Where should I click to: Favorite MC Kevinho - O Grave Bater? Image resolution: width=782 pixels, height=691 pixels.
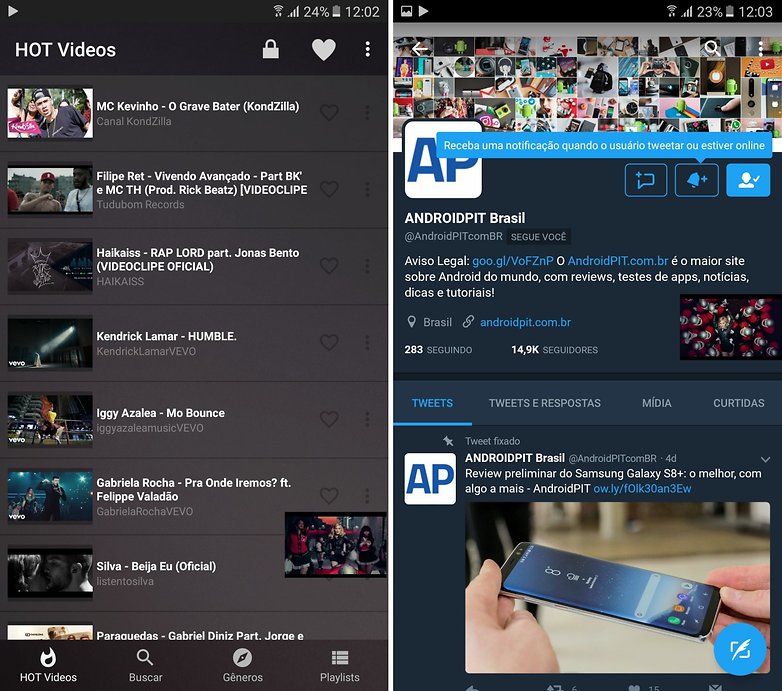pyautogui.click(x=329, y=113)
